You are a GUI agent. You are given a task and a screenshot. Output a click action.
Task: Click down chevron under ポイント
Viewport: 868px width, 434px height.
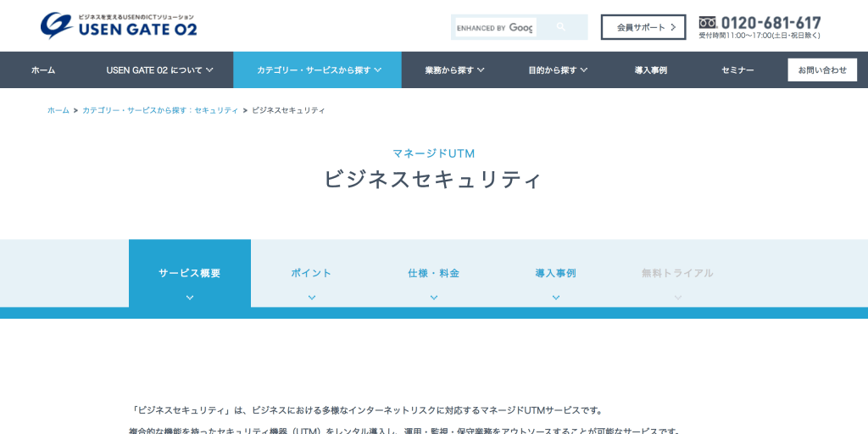[x=312, y=298]
